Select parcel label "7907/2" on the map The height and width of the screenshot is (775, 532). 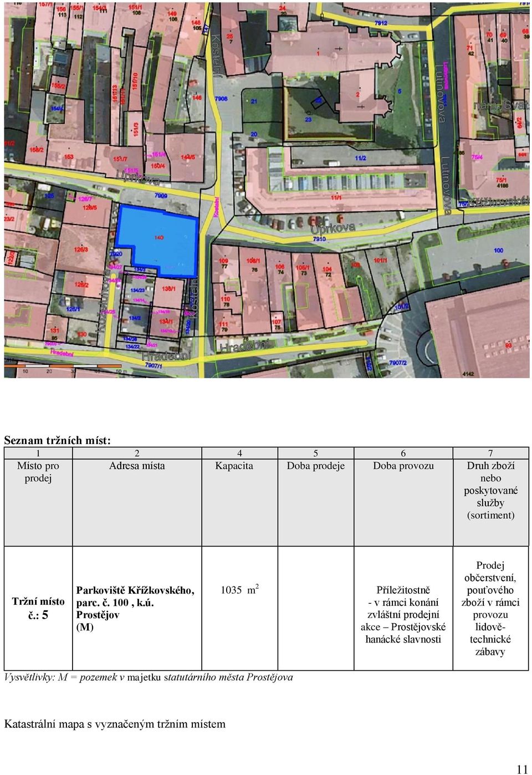click(x=397, y=363)
